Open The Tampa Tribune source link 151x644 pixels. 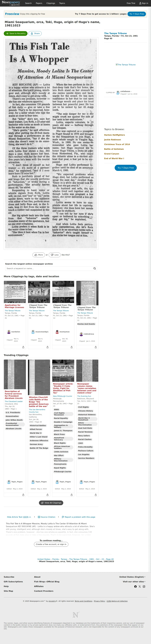pos(115,33)
